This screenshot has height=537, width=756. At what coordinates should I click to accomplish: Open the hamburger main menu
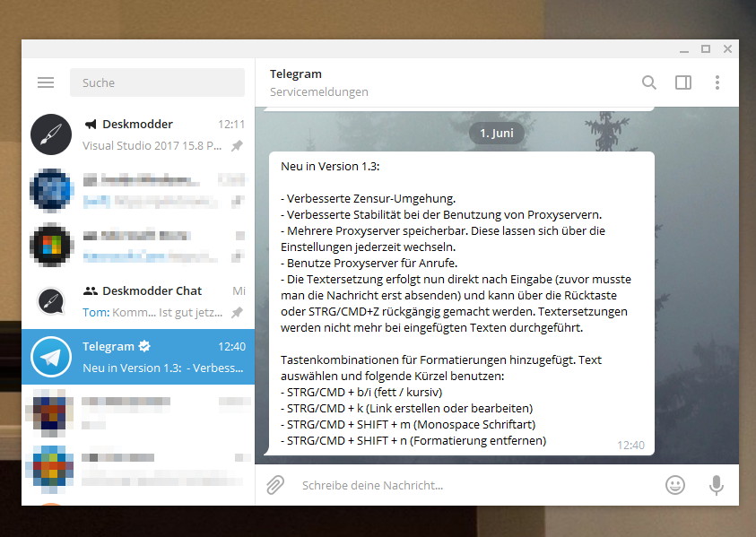[x=46, y=82]
